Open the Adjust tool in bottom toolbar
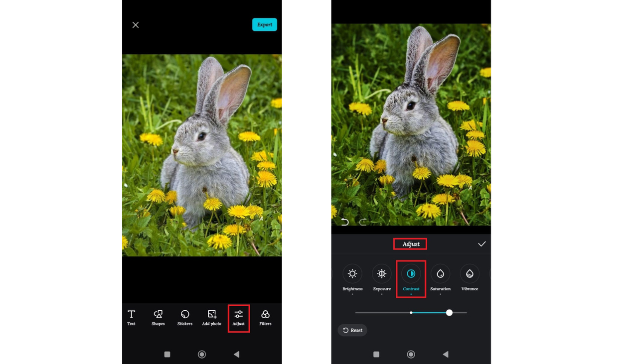Viewport: 638px width, 364px height. click(239, 318)
